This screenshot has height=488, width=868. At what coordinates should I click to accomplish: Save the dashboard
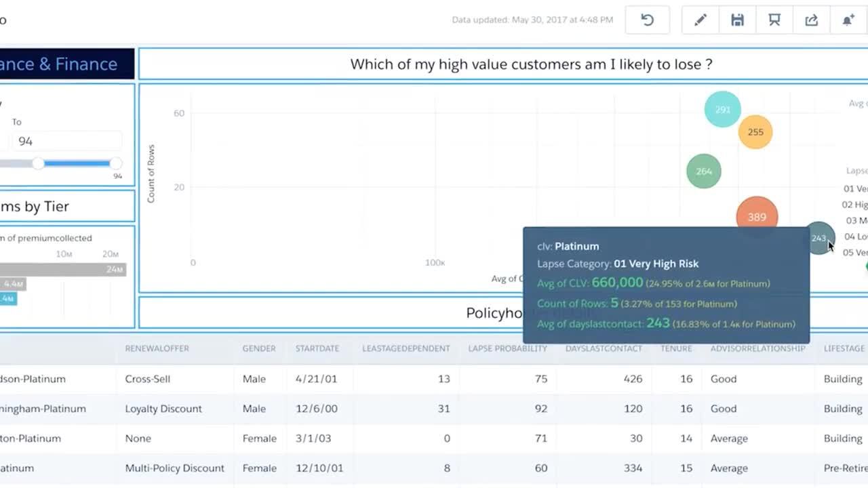click(x=737, y=20)
